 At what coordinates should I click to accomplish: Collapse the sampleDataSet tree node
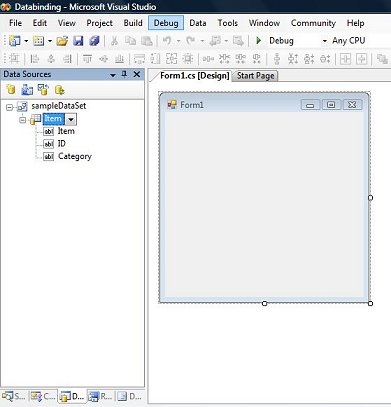point(10,107)
